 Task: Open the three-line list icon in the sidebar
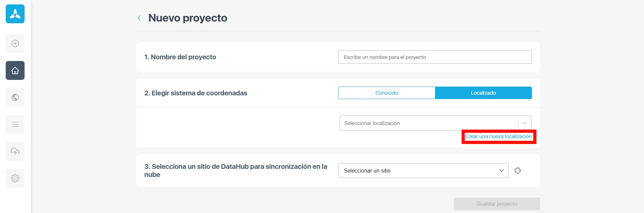pyautogui.click(x=15, y=124)
